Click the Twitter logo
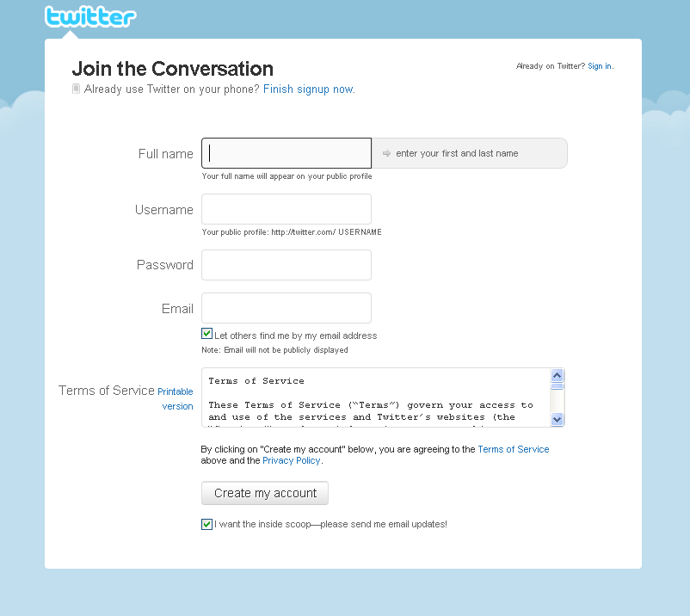This screenshot has height=616, width=690. 89,17
